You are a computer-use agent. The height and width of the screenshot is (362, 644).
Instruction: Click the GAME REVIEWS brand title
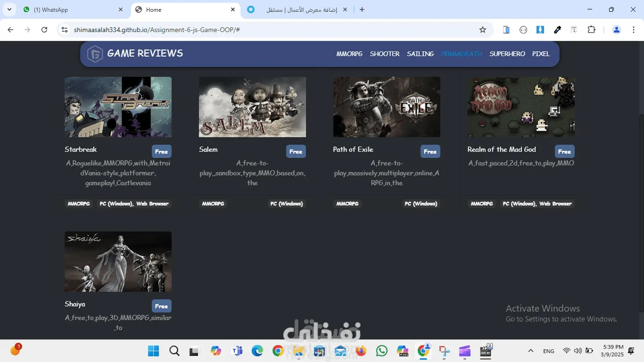(x=145, y=53)
